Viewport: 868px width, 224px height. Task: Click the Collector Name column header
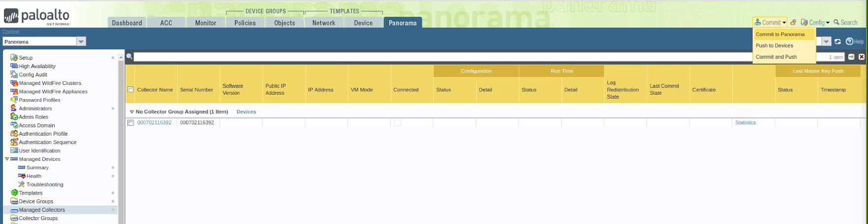155,90
